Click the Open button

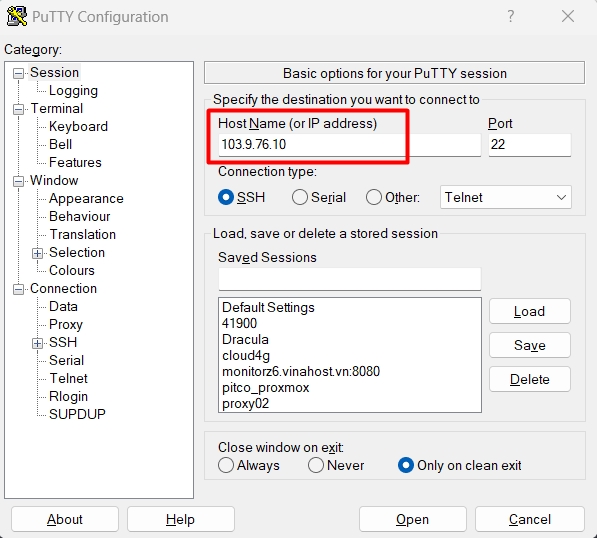click(412, 519)
